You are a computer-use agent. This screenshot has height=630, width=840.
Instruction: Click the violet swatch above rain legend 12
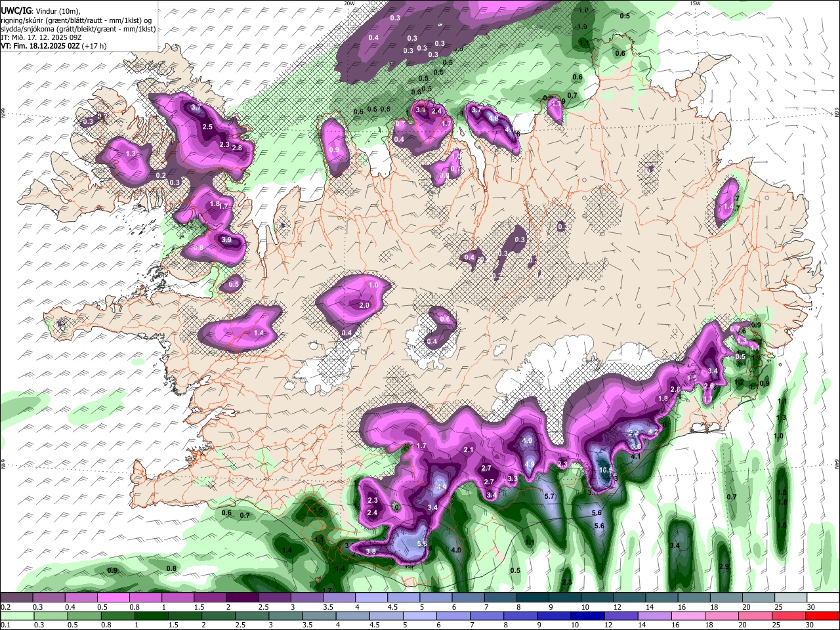click(x=620, y=616)
